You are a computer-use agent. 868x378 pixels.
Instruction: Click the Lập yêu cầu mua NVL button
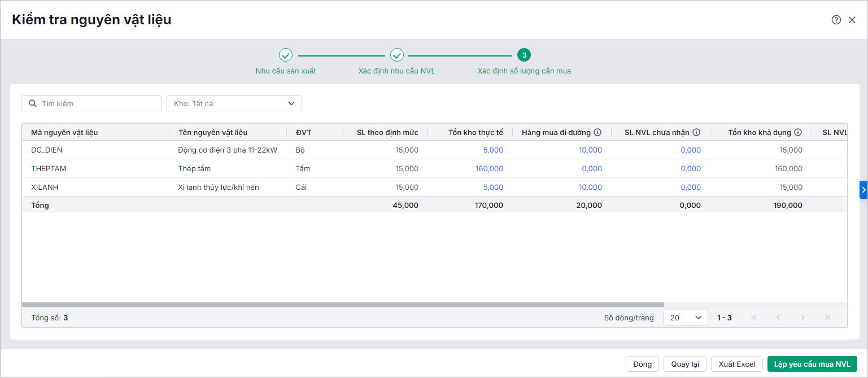click(x=812, y=364)
